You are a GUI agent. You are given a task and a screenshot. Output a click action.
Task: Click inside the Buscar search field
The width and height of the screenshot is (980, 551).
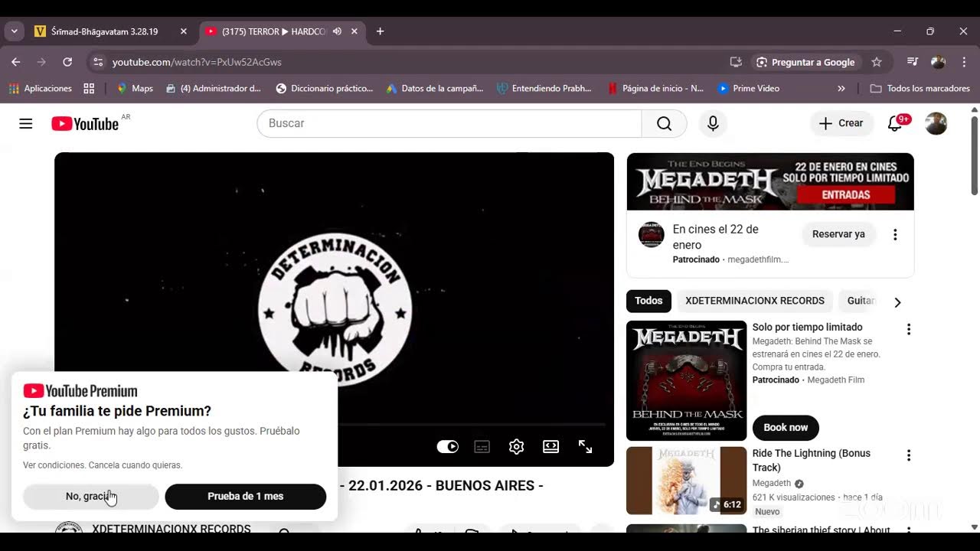(449, 123)
